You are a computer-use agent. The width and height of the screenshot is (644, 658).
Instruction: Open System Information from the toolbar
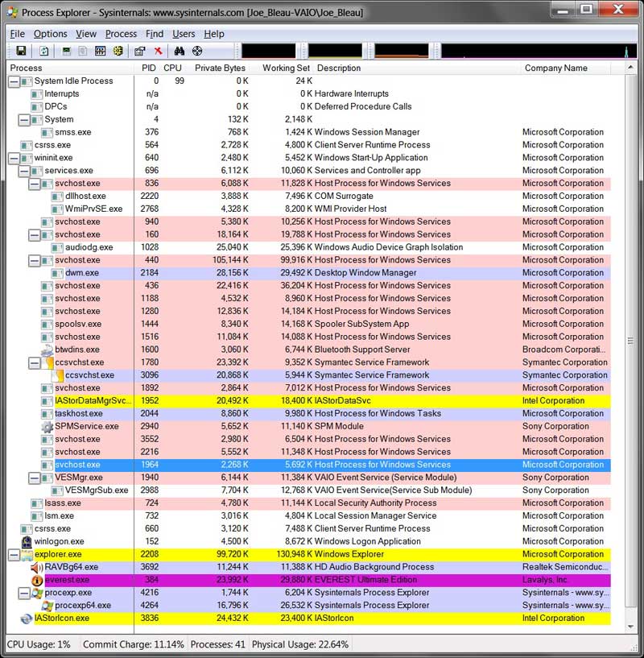[x=66, y=52]
